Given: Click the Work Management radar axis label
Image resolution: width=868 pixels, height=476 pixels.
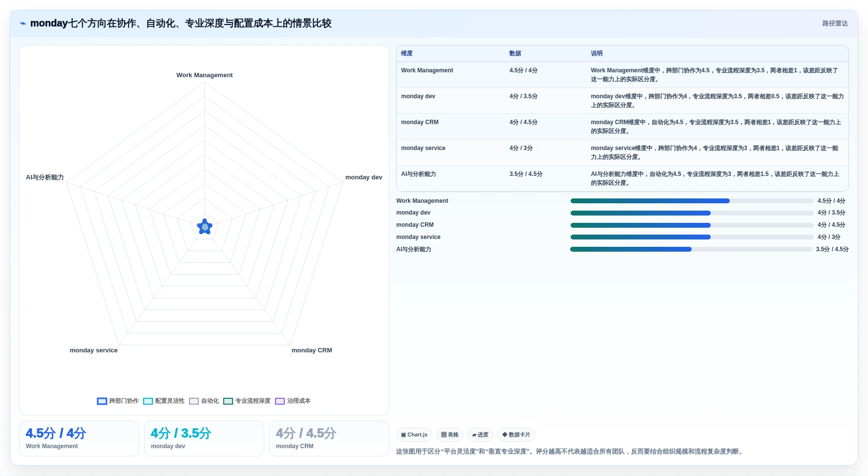Looking at the screenshot, I should 205,75.
